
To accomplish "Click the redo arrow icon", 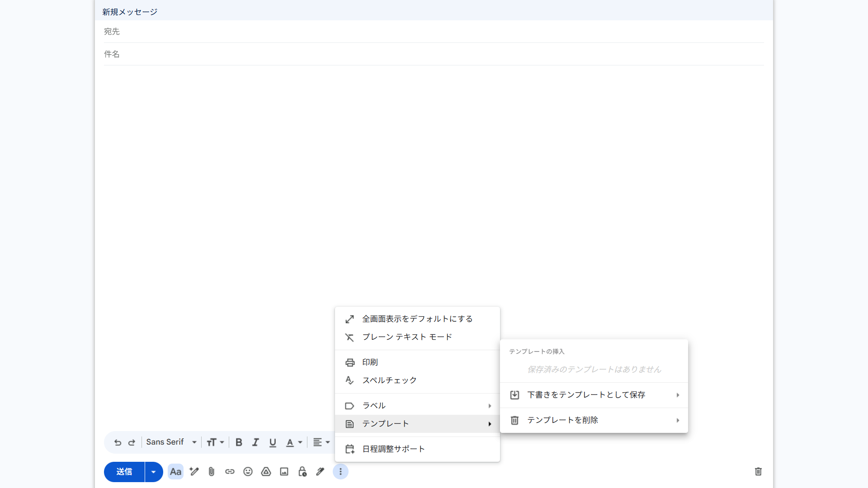I will (132, 442).
